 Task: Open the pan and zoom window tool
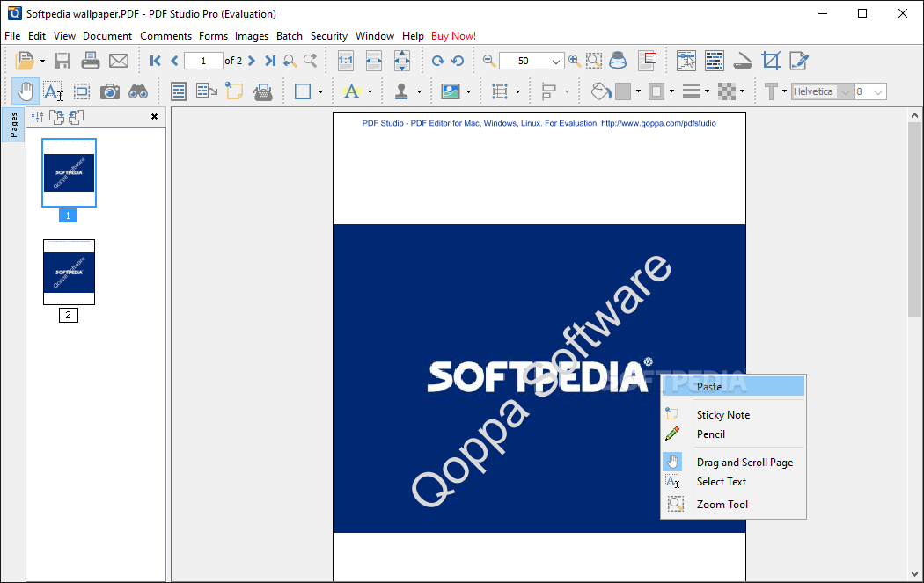tap(648, 60)
